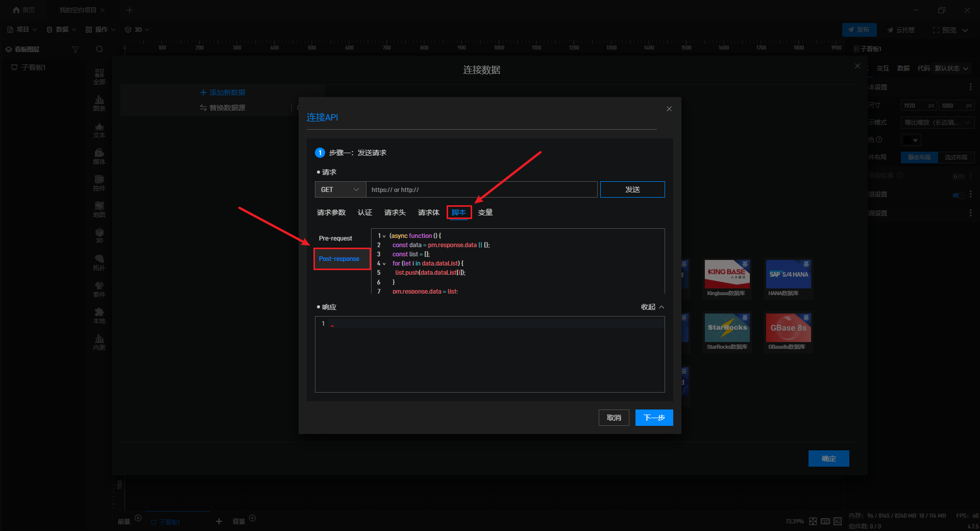Open the 等比缩放 display mode dropdown

click(x=938, y=123)
